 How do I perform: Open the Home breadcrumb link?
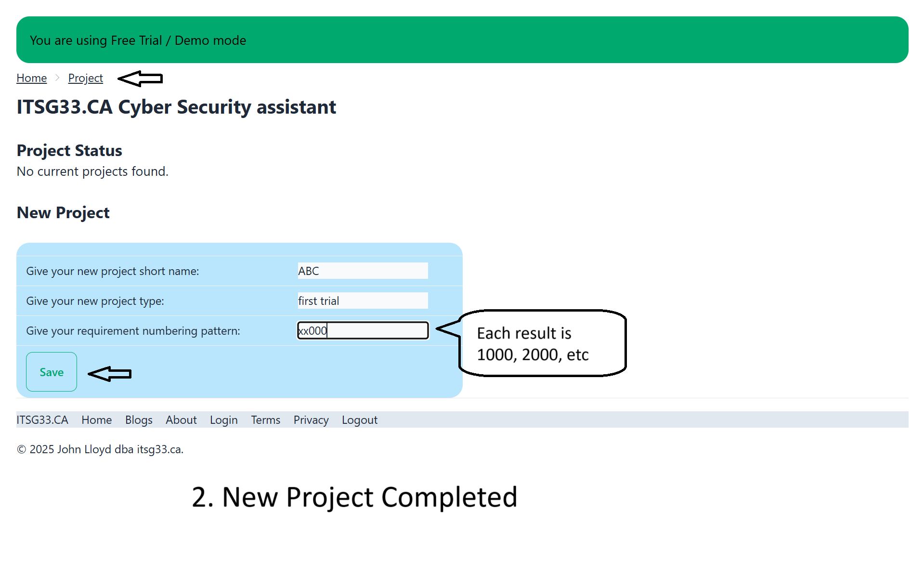click(x=32, y=78)
